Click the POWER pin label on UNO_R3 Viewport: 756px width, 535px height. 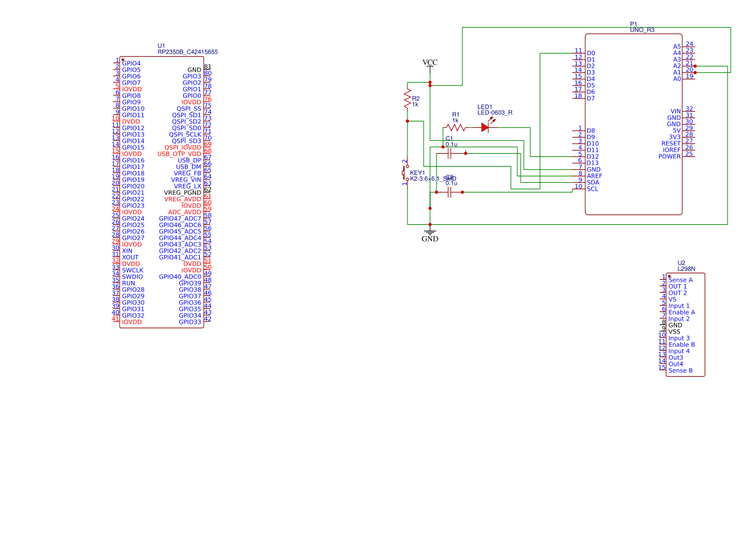pyautogui.click(x=670, y=156)
